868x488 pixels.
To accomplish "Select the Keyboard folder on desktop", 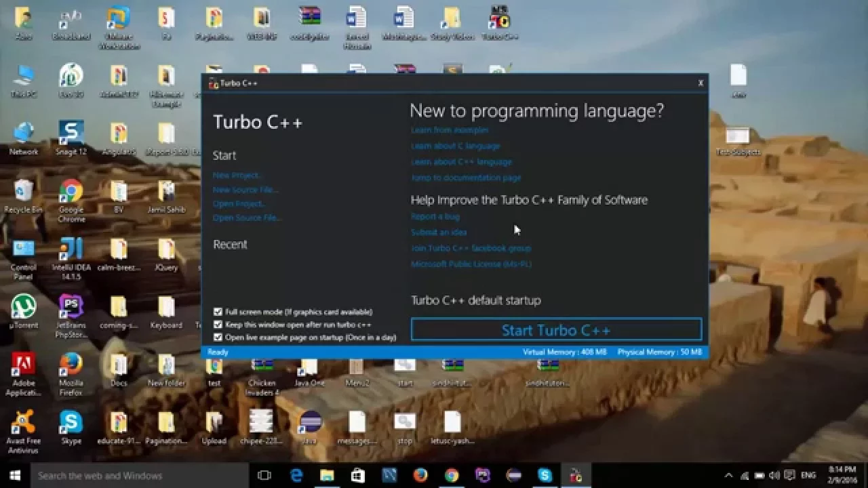I will 166,312.
